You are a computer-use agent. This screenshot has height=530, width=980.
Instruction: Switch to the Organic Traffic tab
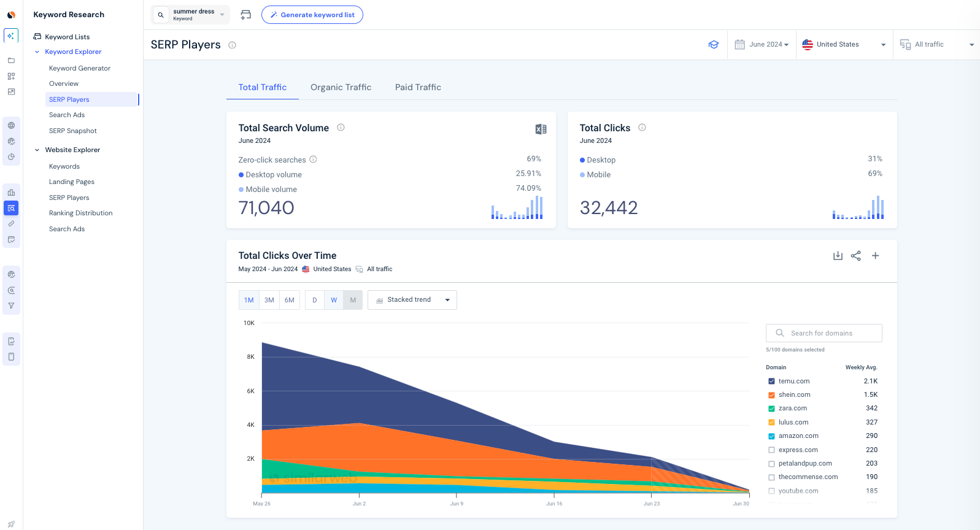pos(341,87)
